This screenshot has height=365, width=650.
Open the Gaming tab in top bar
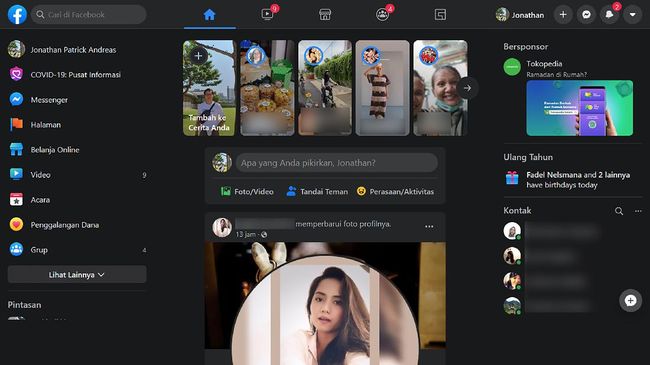[440, 15]
